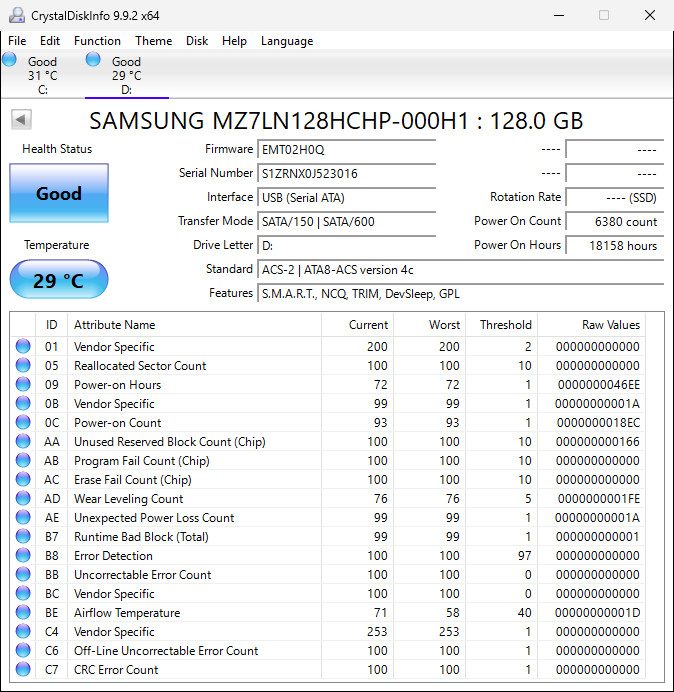
Task: Click the Transfer Mode field
Action: [x=346, y=221]
